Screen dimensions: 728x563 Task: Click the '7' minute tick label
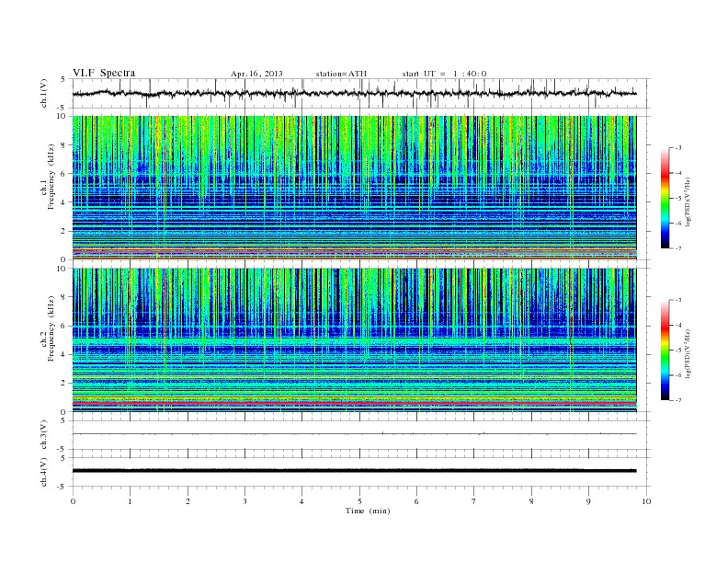474,501
